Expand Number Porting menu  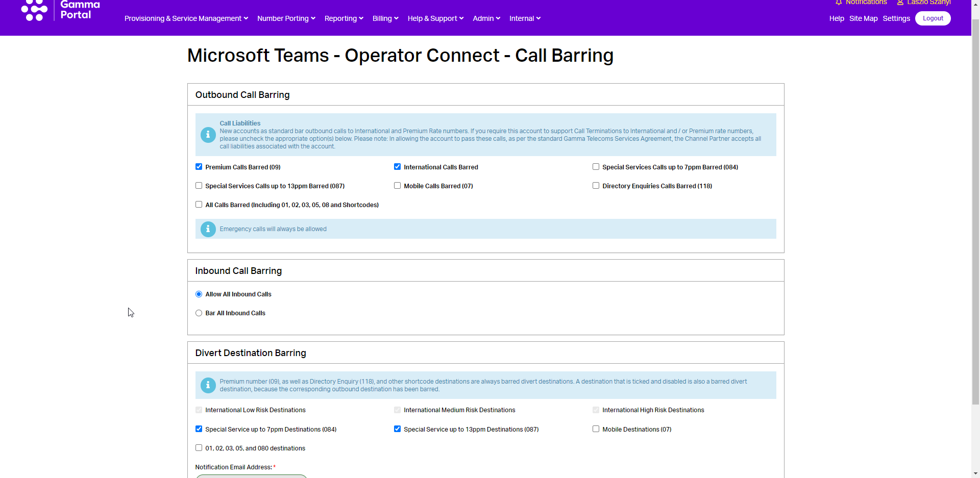[x=286, y=18]
